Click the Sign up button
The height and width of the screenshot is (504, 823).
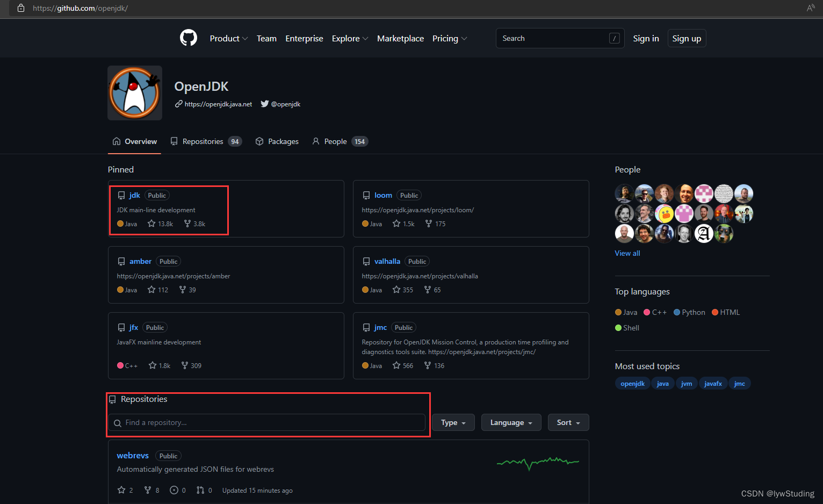687,38
